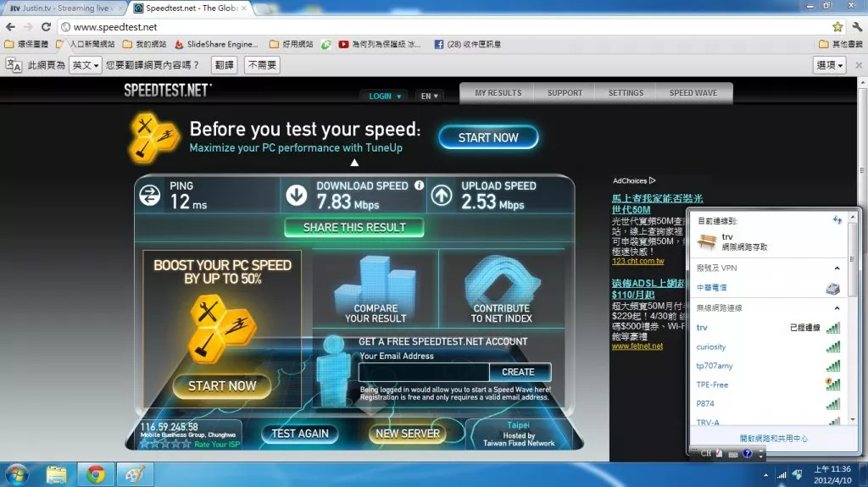Click the CREATE account button
Viewport: 868px width, 487px height.
click(519, 372)
